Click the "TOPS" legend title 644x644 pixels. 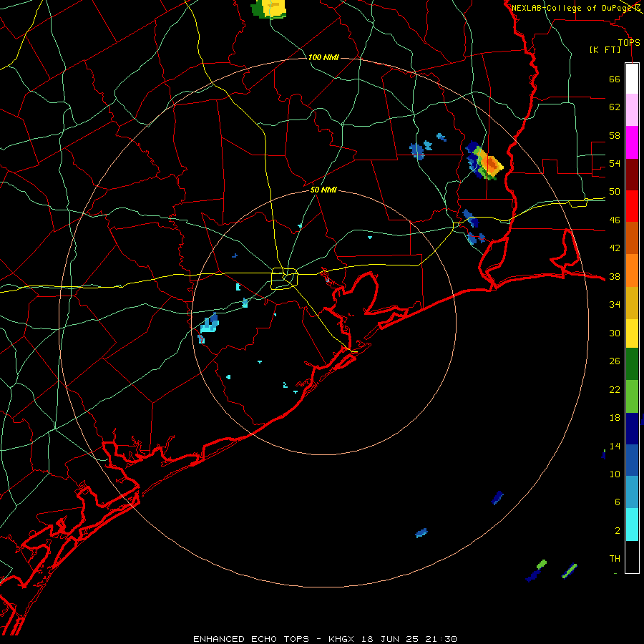pos(629,42)
